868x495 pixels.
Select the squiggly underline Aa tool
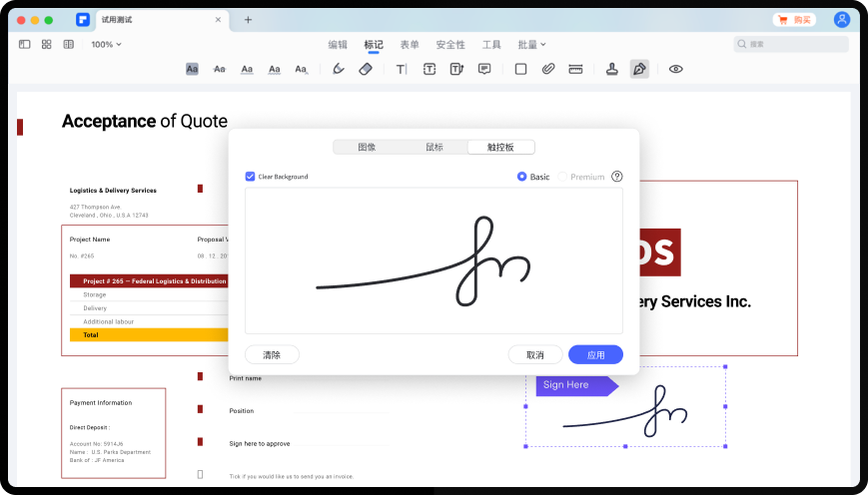coord(274,69)
